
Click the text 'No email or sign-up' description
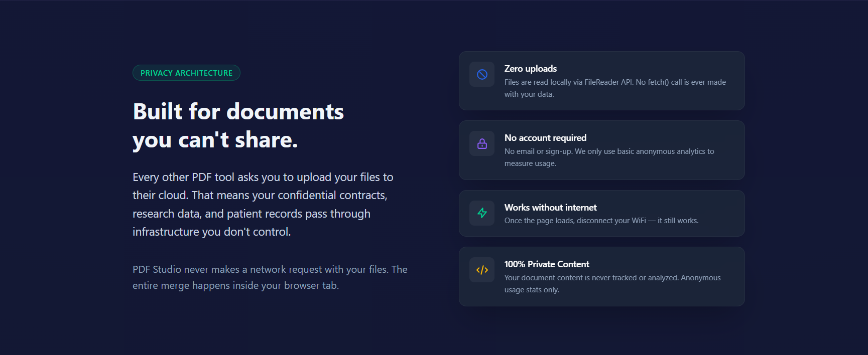tap(609, 157)
